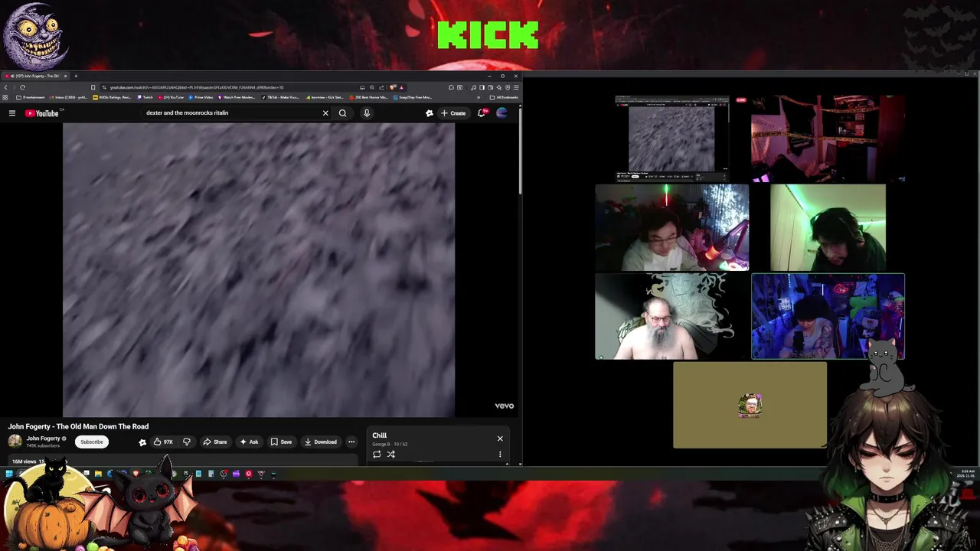Click the share icon in the address bar
Screen dimensions: 980x551
(381, 87)
